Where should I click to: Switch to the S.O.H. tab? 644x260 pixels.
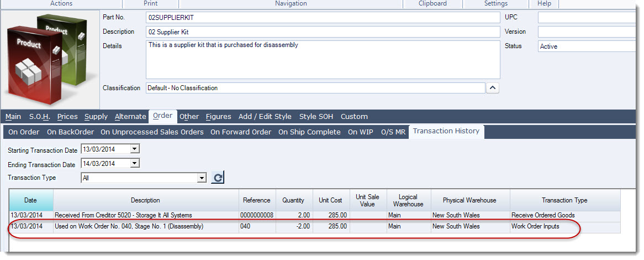39,116
